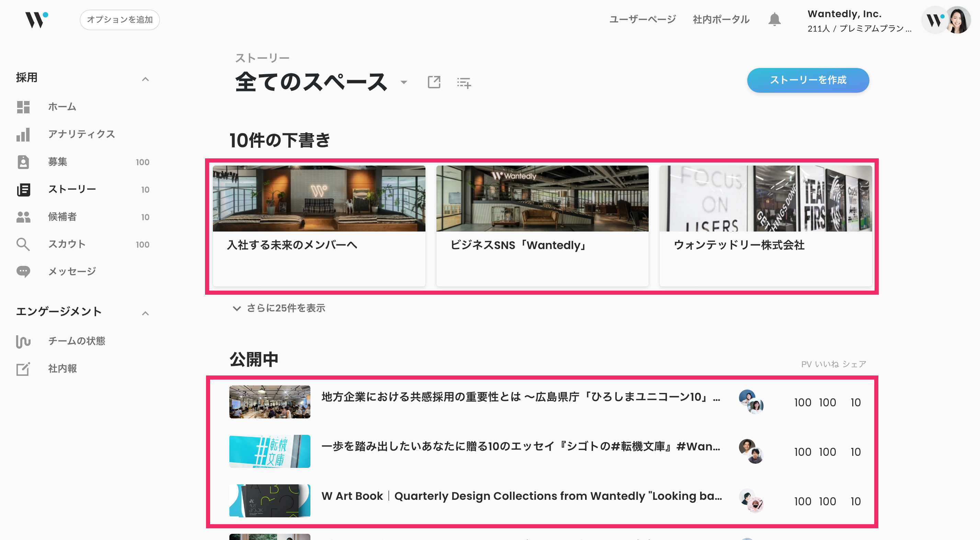Open ホーム from the sidebar
Viewport: 980px width, 540px height.
click(x=62, y=107)
